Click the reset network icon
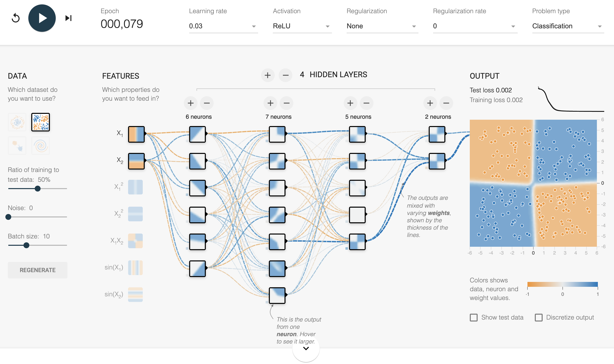The height and width of the screenshot is (364, 614). (x=16, y=18)
